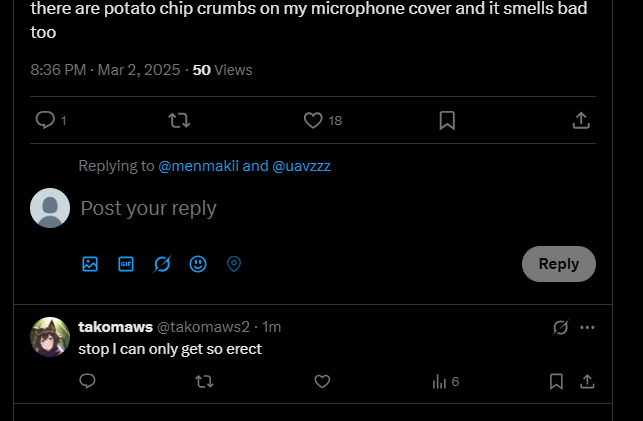The width and height of the screenshot is (643, 421).
Task: Add a GIF to the reply
Action: coord(126,264)
